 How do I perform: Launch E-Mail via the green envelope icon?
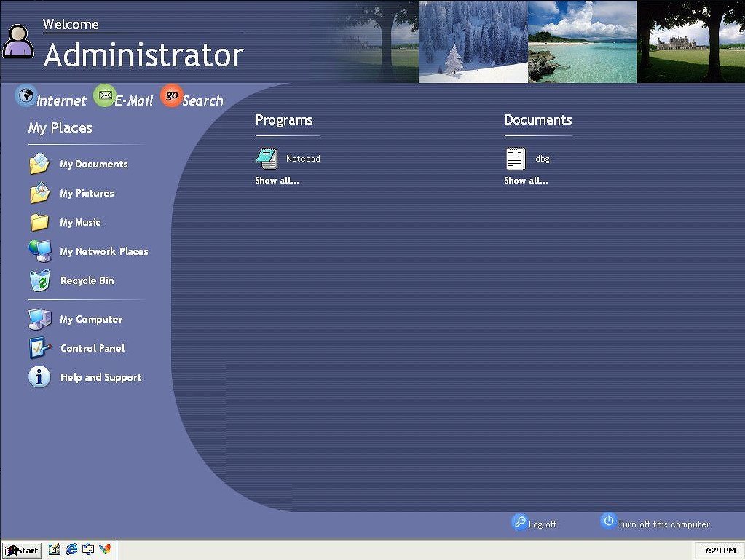[105, 95]
